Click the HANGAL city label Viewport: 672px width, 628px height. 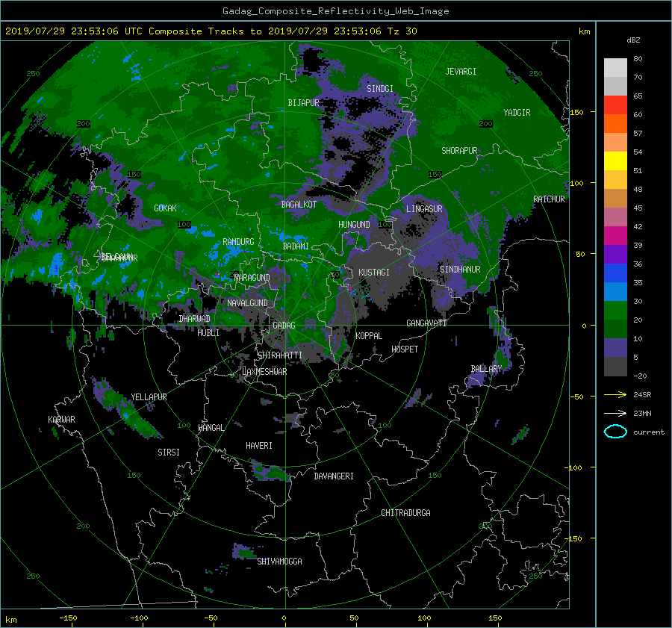coord(211,428)
